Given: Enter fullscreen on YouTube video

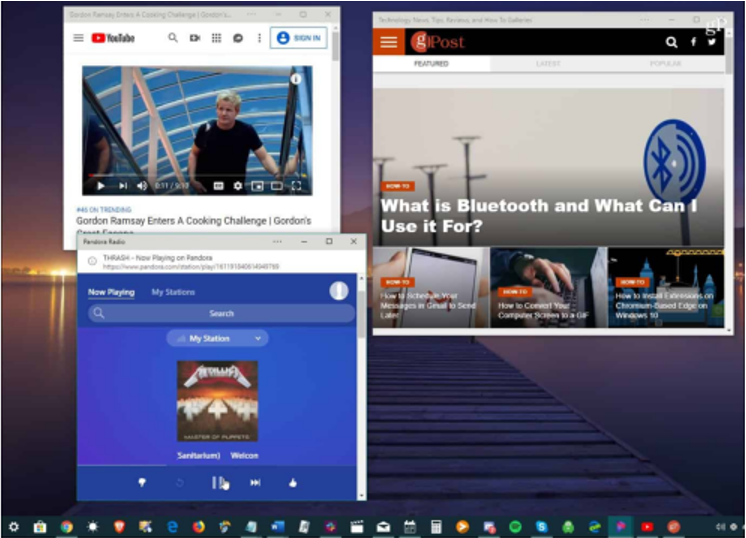Looking at the screenshot, I should (x=296, y=186).
